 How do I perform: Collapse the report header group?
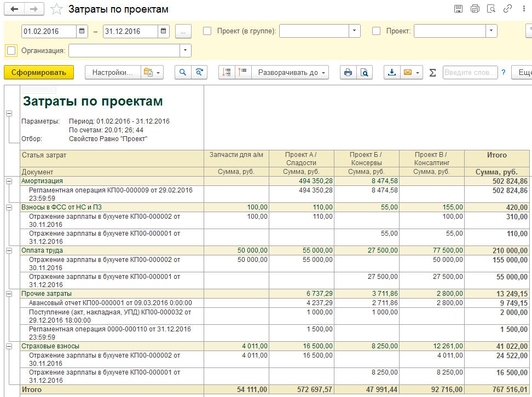tap(9, 114)
